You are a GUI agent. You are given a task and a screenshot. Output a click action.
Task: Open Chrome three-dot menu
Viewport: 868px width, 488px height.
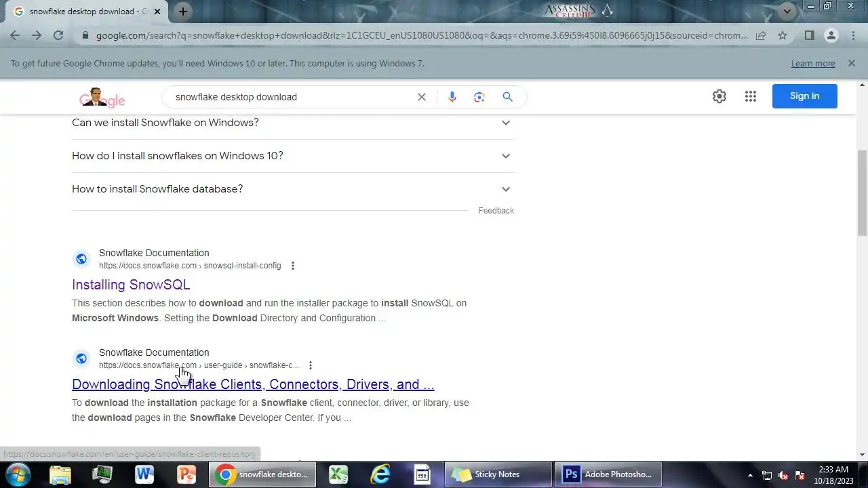point(852,35)
